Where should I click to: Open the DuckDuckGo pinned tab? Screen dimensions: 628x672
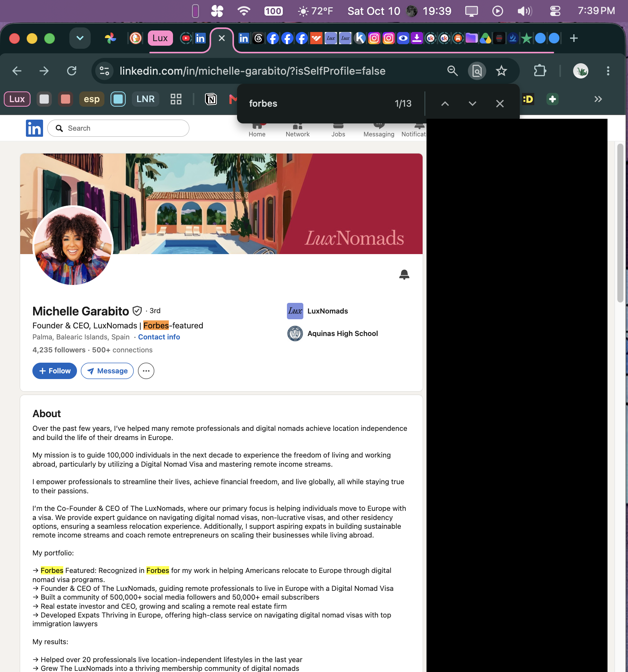click(136, 38)
